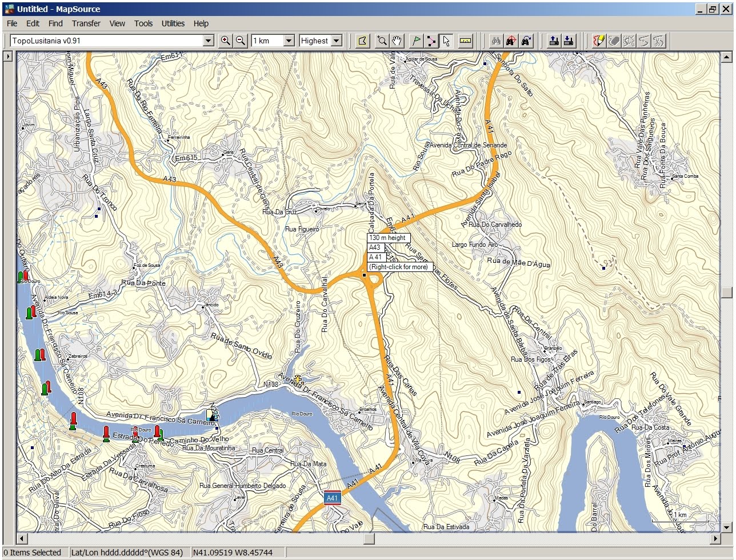Viewport: 736px width, 560px height.
Task: Click the 'Em615' road label
Action: point(186,158)
